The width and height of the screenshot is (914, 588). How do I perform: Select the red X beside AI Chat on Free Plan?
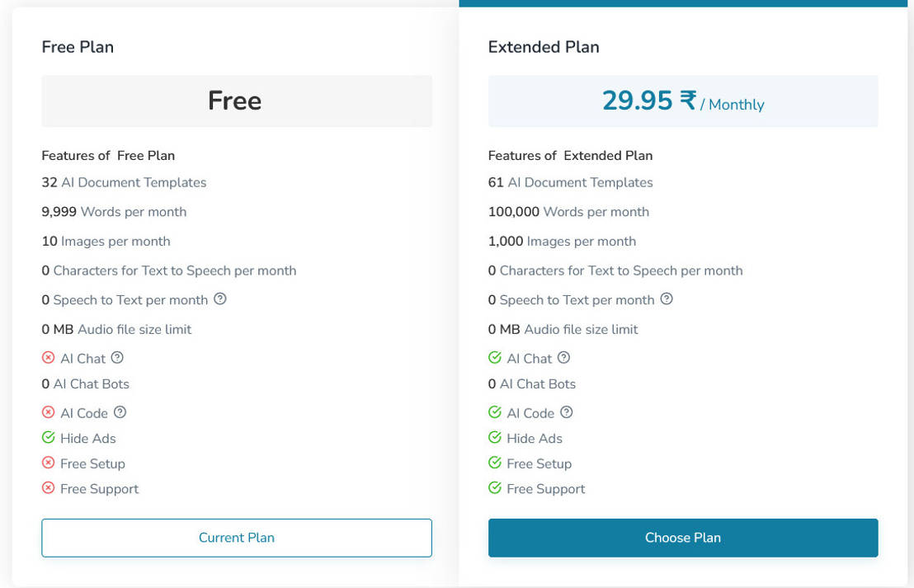point(48,358)
